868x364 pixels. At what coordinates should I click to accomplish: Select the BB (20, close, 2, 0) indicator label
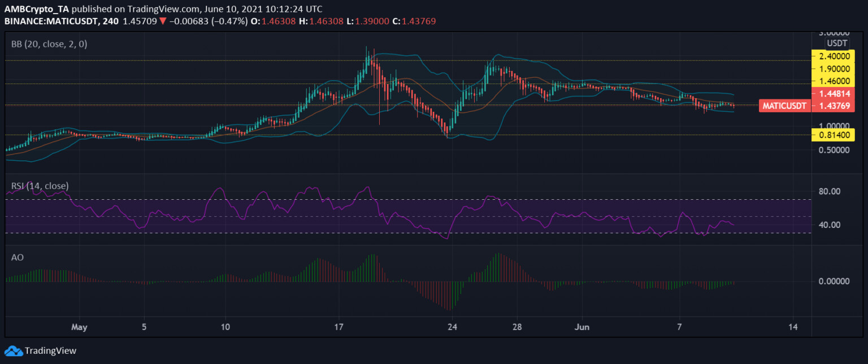(x=49, y=43)
